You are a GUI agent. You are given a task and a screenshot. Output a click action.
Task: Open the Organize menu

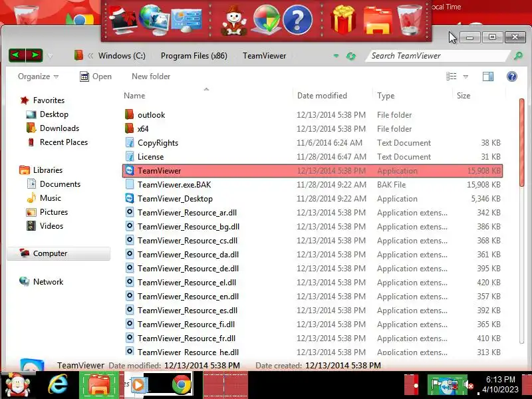(38, 76)
